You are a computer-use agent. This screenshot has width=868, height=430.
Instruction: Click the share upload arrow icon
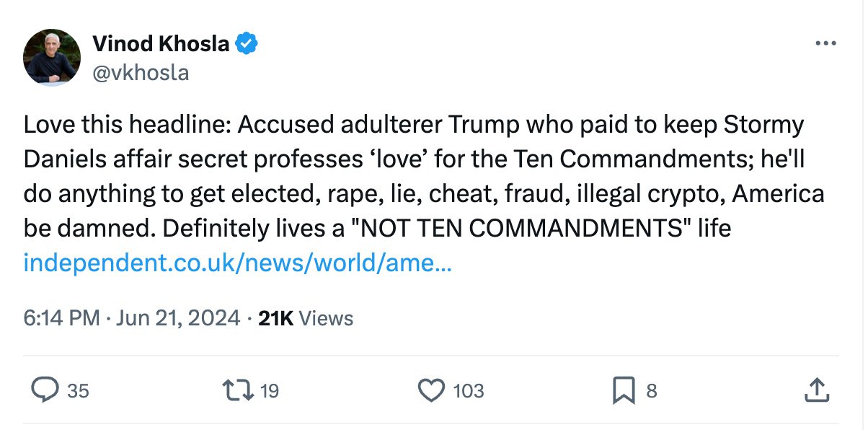pyautogui.click(x=815, y=390)
